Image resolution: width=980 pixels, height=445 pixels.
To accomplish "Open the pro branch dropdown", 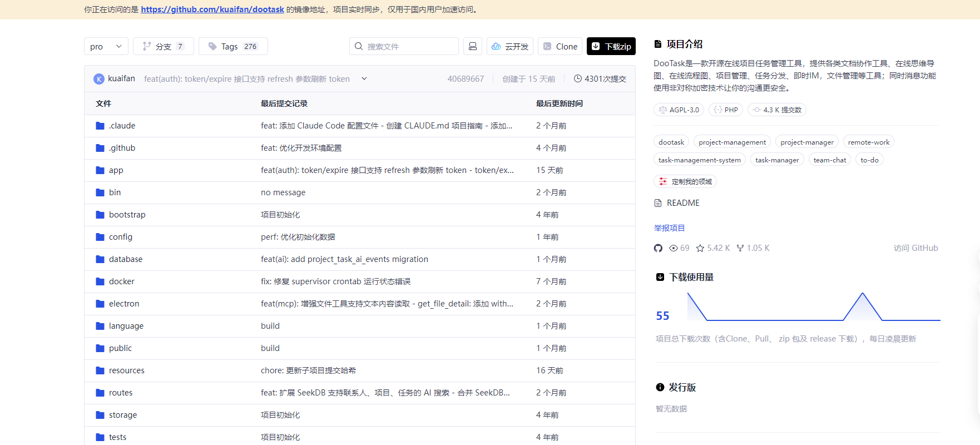I will coord(106,46).
